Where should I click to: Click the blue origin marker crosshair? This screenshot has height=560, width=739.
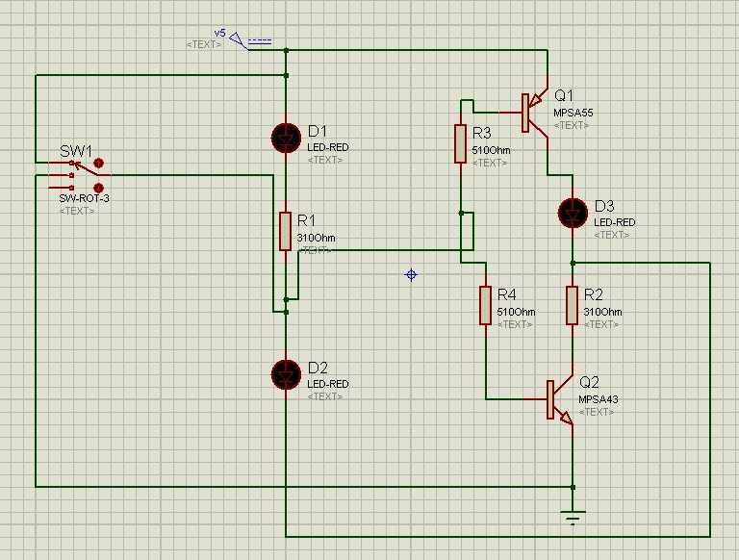tap(411, 275)
